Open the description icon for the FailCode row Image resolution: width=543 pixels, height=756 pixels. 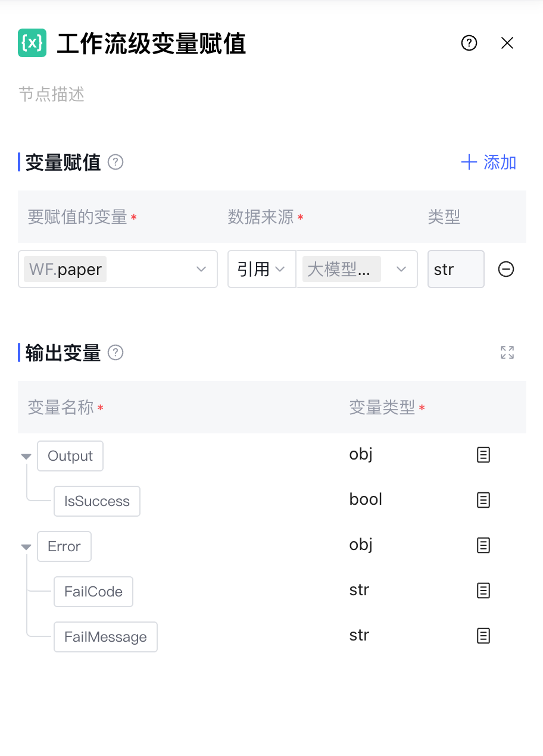coord(483,591)
